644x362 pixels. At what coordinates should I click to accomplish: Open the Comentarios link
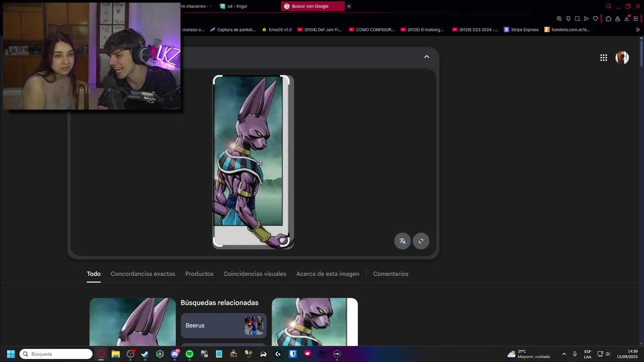tap(391, 274)
